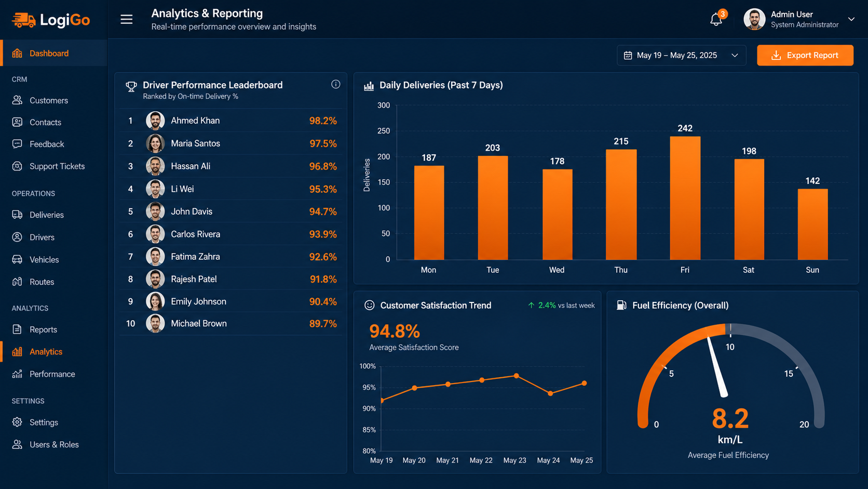
Task: Click the Deliveries truck icon
Action: (x=17, y=215)
